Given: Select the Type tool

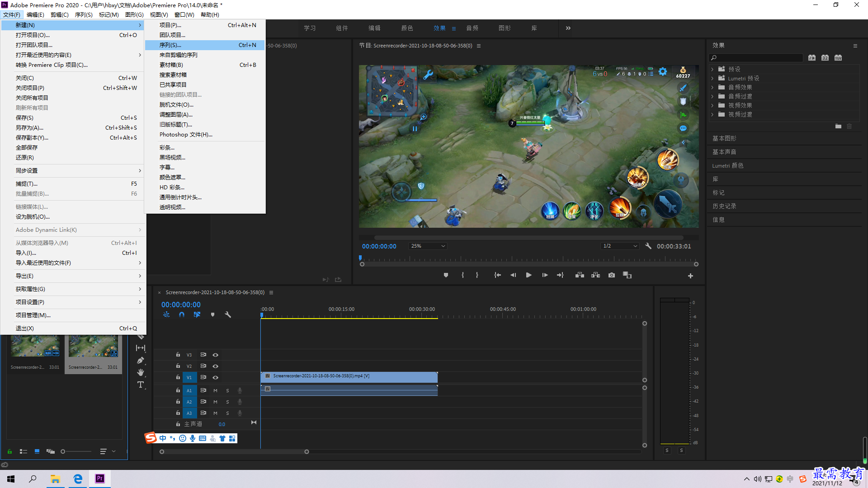Looking at the screenshot, I should [141, 385].
